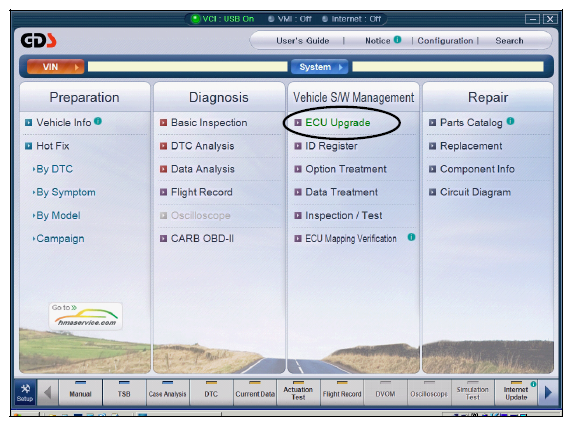Open DTC Analysis
Image resolution: width=572 pixels, height=426 pixels.
point(202,146)
